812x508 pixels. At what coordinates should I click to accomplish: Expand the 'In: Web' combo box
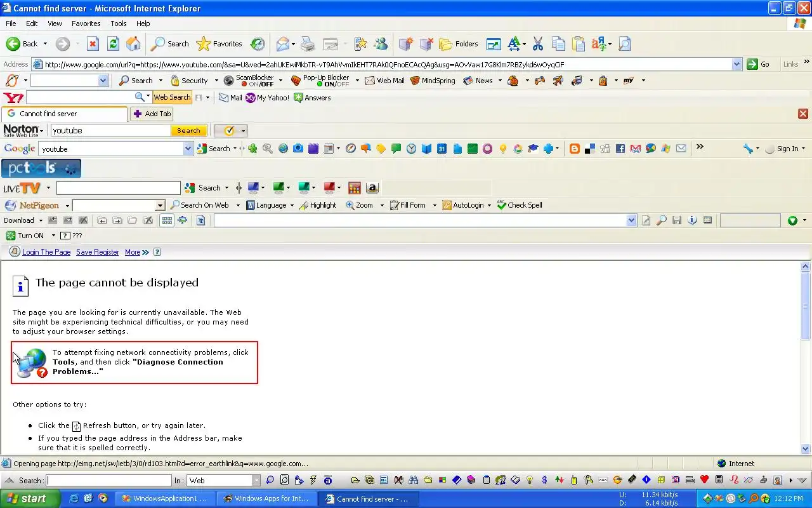pos(256,481)
